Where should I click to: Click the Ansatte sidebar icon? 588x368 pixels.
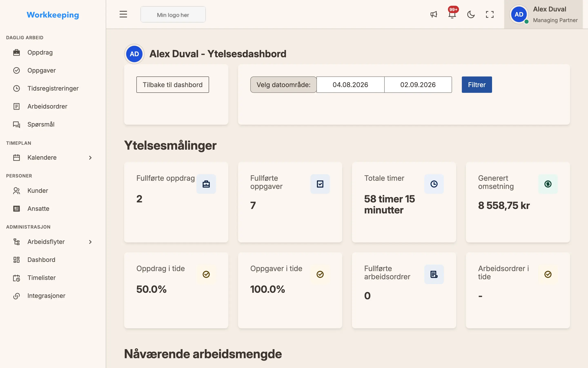(17, 209)
